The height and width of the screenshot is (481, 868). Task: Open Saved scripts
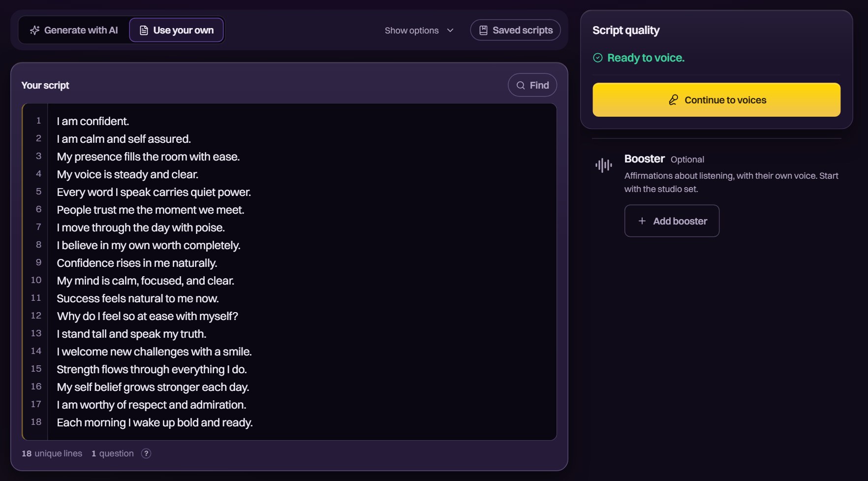click(x=515, y=30)
